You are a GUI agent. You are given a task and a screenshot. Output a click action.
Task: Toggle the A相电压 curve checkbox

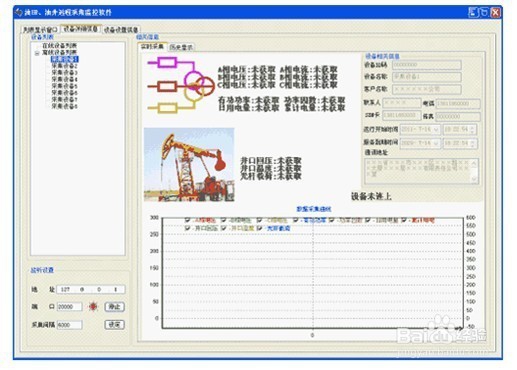[x=187, y=220]
